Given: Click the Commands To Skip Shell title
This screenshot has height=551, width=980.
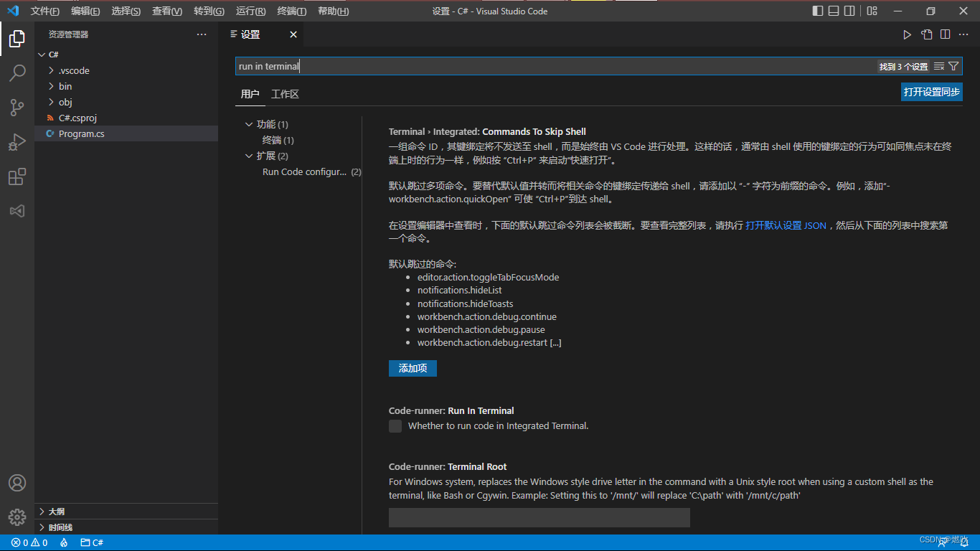Looking at the screenshot, I should tap(534, 131).
